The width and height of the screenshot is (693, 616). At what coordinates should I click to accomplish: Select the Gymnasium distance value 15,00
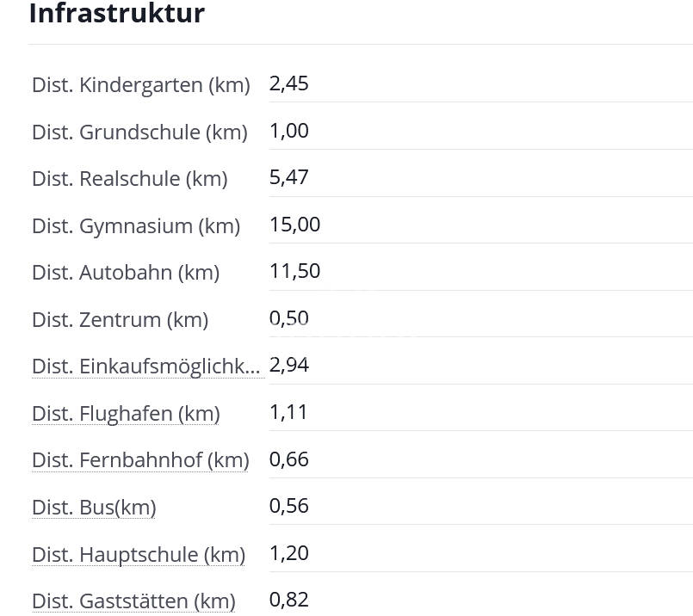[294, 225]
